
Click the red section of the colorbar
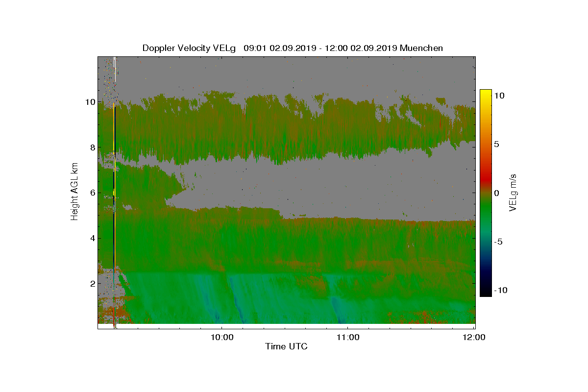click(486, 176)
